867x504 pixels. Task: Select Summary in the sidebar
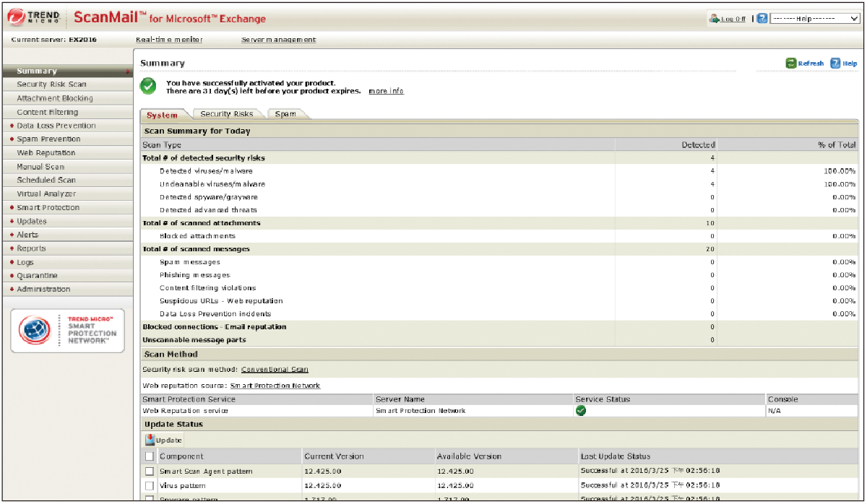[67, 71]
